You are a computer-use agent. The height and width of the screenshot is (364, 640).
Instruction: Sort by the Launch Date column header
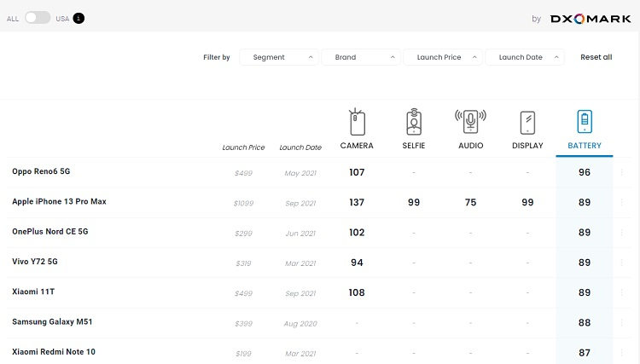pos(300,147)
